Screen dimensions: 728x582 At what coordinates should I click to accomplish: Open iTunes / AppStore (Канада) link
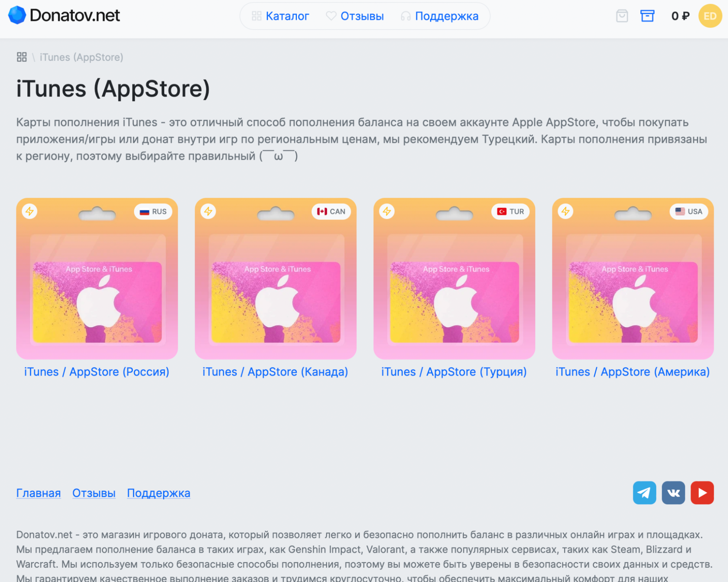click(x=275, y=372)
